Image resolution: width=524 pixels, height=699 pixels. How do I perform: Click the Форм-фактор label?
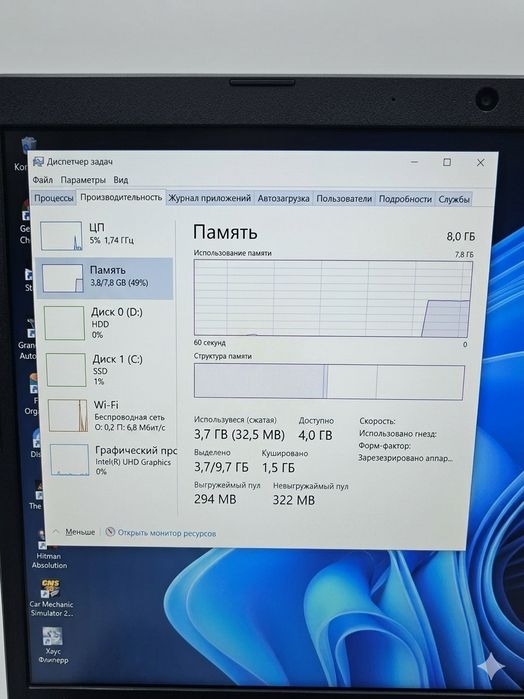tap(384, 445)
